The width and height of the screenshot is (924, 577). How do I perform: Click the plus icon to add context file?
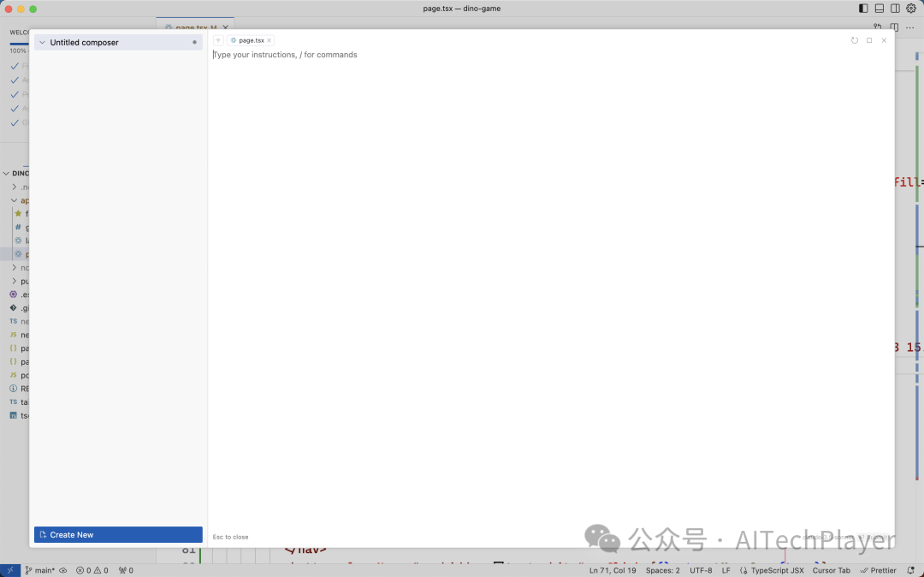218,40
